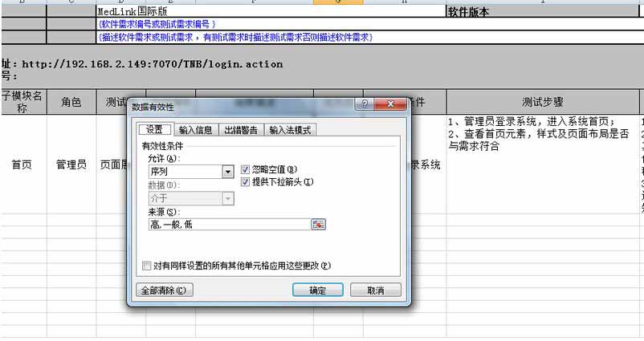The height and width of the screenshot is (341, 644).
Task: Toggle the 忽略空值 checkbox
Action: click(245, 169)
